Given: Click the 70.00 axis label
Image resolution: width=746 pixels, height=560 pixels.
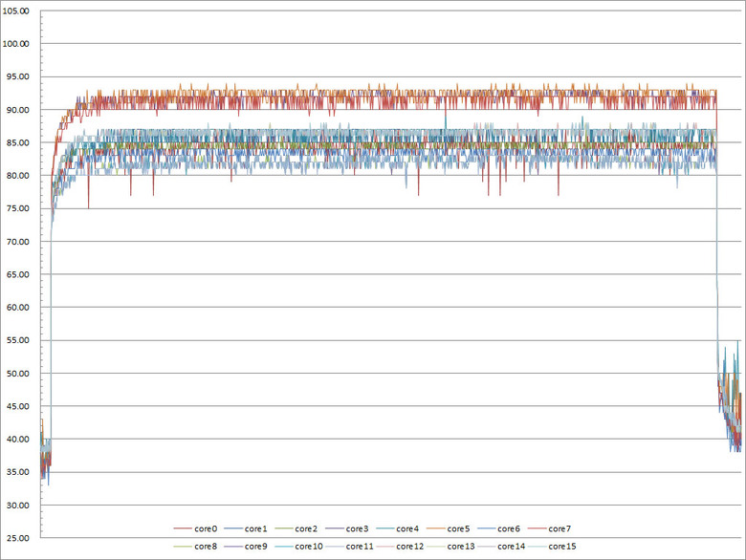Looking at the screenshot, I should point(17,242).
